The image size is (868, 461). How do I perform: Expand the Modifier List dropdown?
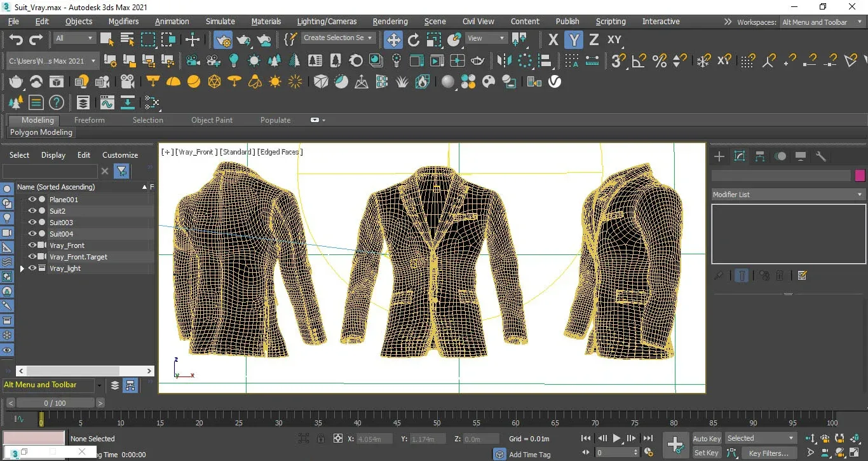[x=788, y=195]
